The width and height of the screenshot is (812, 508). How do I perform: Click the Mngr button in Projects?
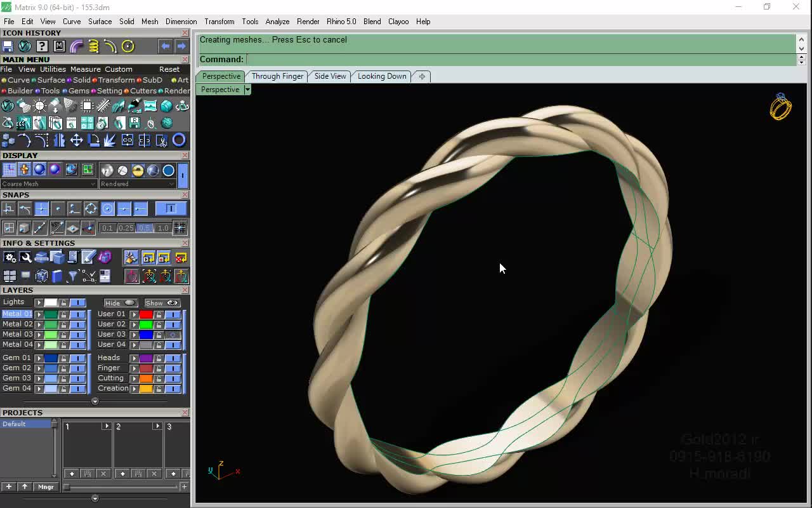pyautogui.click(x=46, y=487)
